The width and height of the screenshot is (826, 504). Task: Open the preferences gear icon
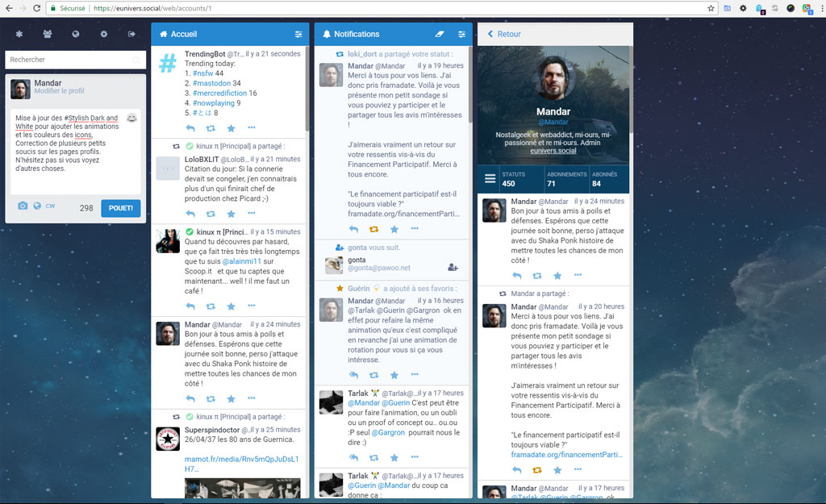coord(102,34)
